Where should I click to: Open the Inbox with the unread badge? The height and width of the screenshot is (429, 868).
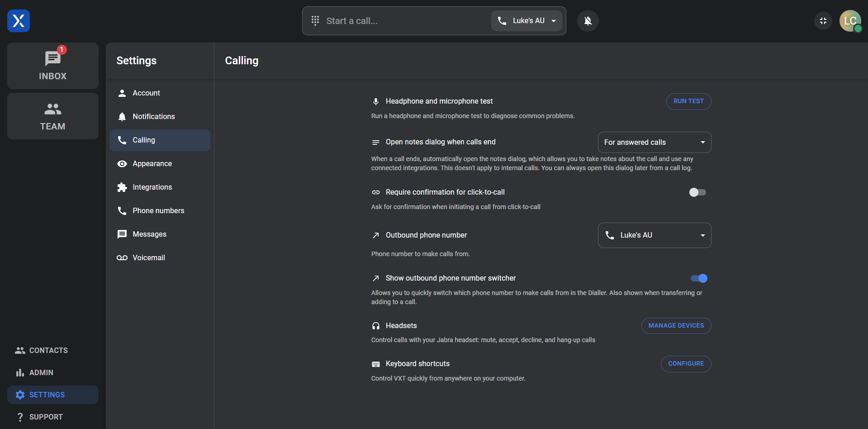pyautogui.click(x=52, y=65)
